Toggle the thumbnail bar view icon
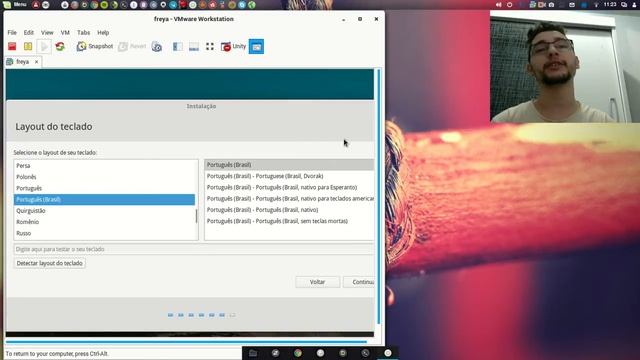The width and height of the screenshot is (640, 360). click(194, 47)
